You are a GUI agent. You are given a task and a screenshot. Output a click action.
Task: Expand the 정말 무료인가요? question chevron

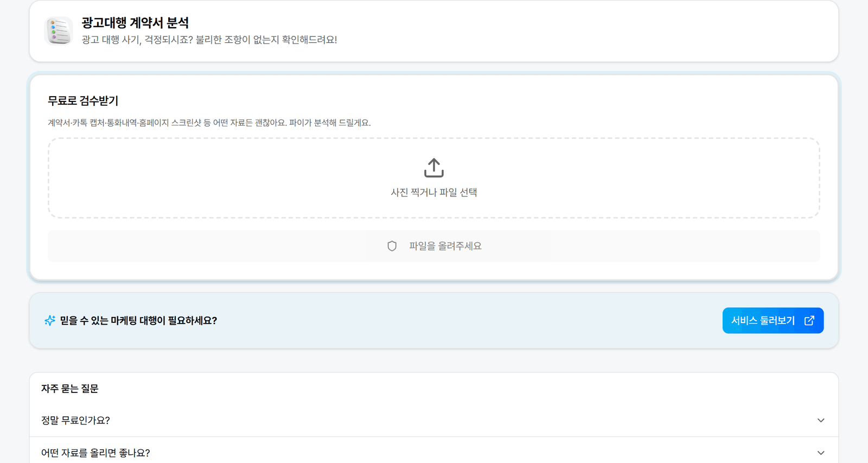pyautogui.click(x=821, y=420)
